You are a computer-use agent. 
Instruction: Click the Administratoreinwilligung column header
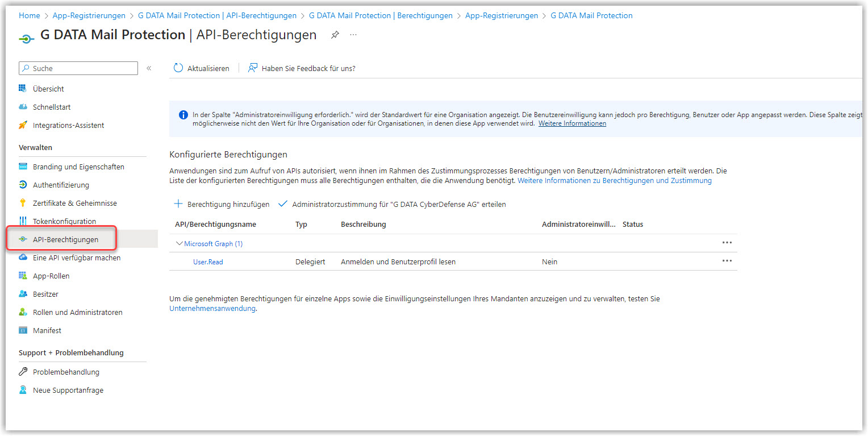[579, 225]
